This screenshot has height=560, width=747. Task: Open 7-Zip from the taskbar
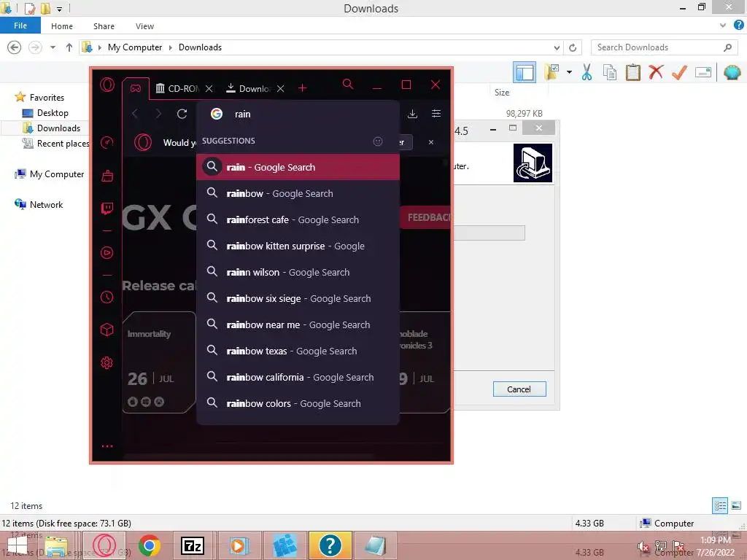coord(193,545)
